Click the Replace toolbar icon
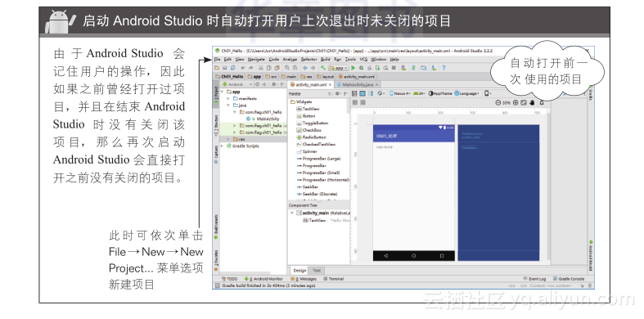Screen dimensions: 644x319 pyautogui.click(x=295, y=68)
